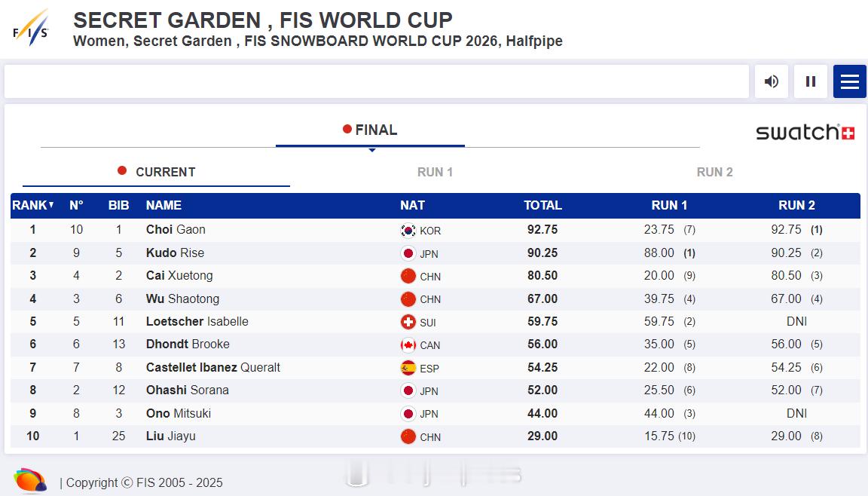Click the Swatch sponsor logo

(x=805, y=133)
